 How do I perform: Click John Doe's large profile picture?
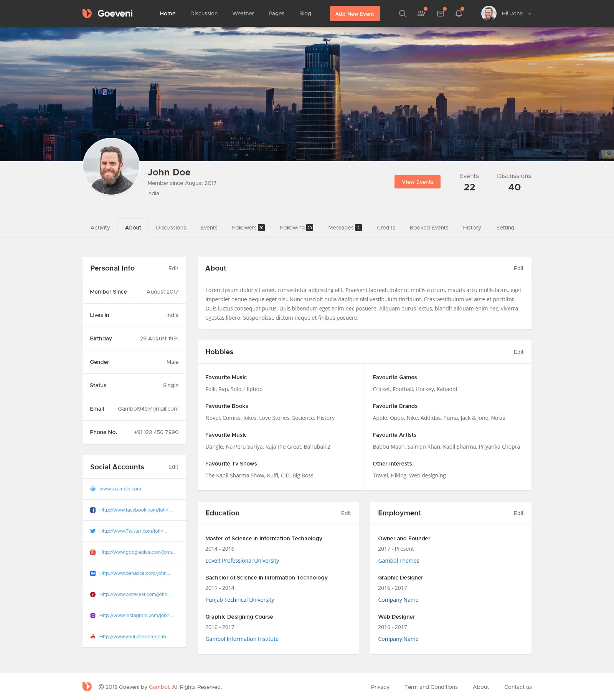111,167
